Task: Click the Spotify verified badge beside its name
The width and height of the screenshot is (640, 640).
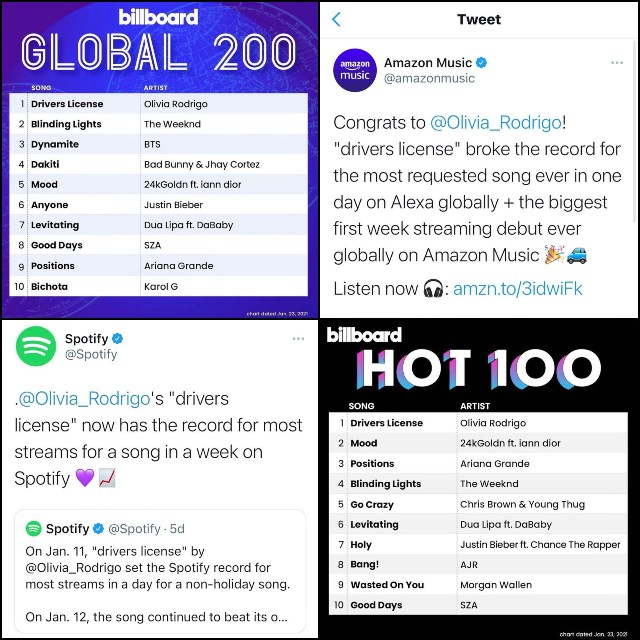Action: (x=118, y=338)
